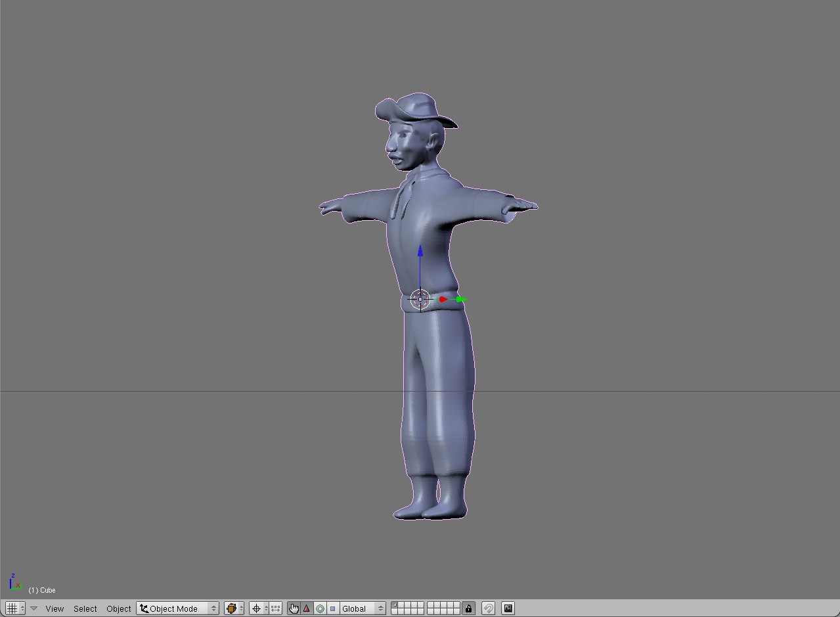The image size is (840, 617).
Task: Open the Global orientation dropdown
Action: [363, 608]
